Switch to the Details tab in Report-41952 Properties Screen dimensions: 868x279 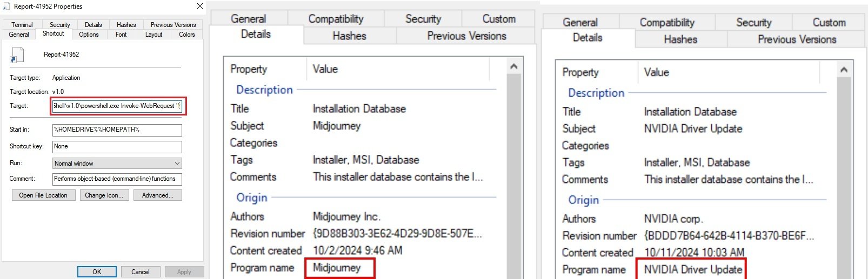(93, 25)
